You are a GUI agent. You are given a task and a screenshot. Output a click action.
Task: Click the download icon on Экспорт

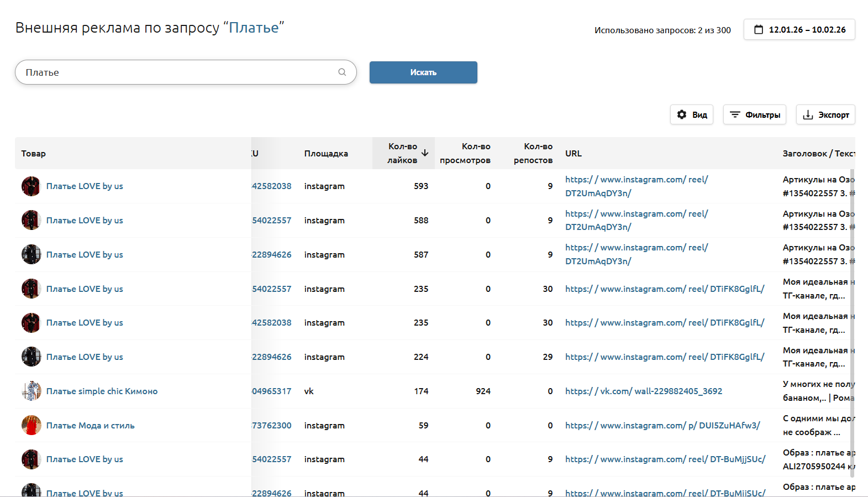[808, 114]
